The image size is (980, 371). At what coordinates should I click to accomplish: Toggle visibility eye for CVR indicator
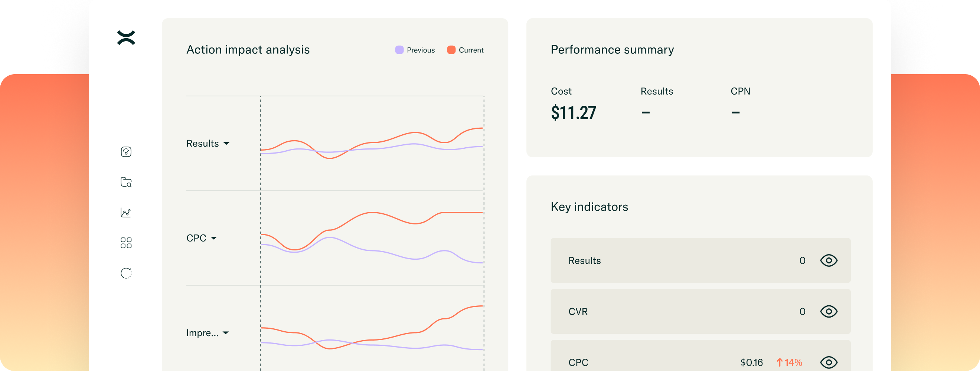pyautogui.click(x=829, y=311)
